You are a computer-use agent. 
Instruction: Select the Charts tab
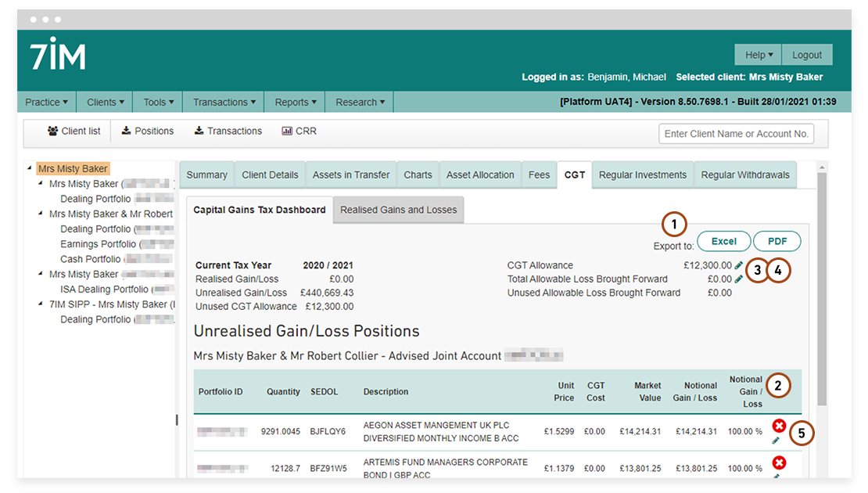pyautogui.click(x=418, y=175)
